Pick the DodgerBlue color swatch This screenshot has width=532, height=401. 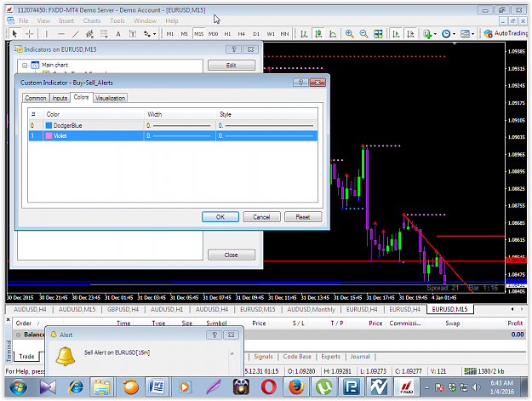pyautogui.click(x=49, y=125)
